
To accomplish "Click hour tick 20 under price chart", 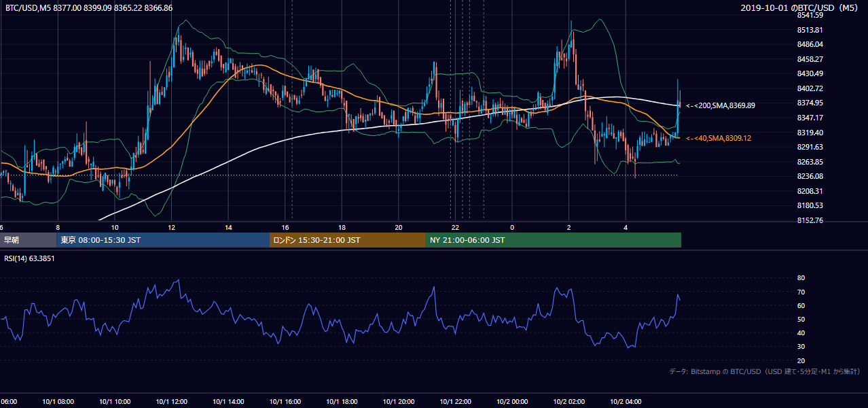I will click(399, 227).
